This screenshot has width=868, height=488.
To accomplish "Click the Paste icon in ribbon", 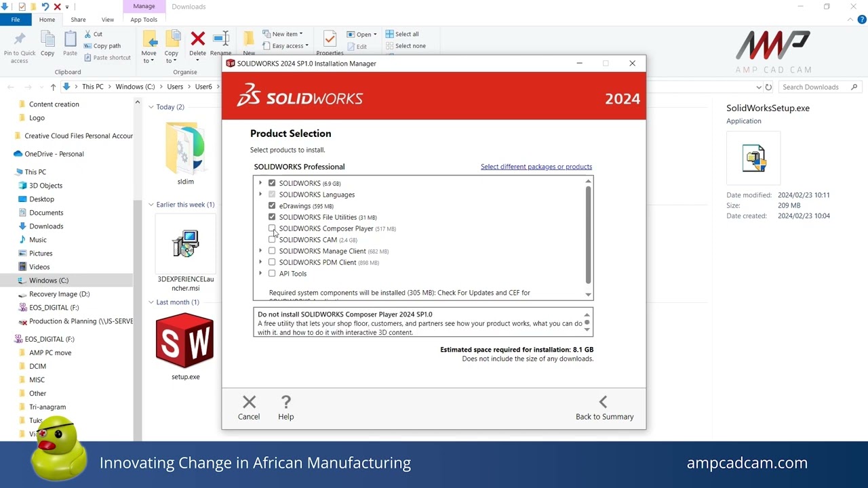I will [x=70, y=39].
